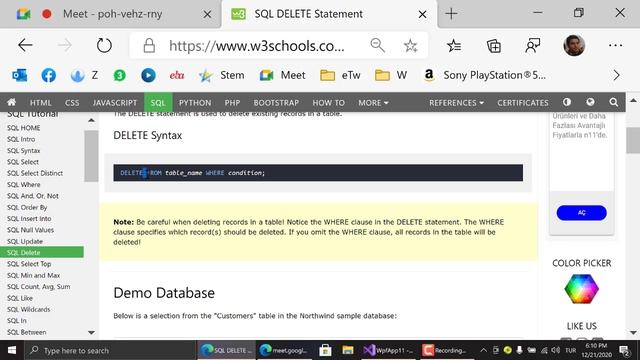The width and height of the screenshot is (640, 360).
Task: Open the CSS tutorial in navbar
Action: coord(72,103)
